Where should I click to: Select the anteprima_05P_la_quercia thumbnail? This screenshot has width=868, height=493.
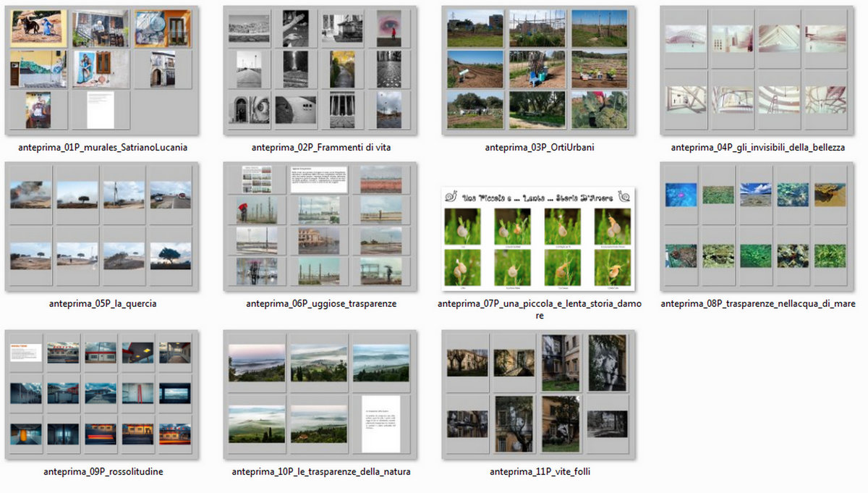coord(102,227)
